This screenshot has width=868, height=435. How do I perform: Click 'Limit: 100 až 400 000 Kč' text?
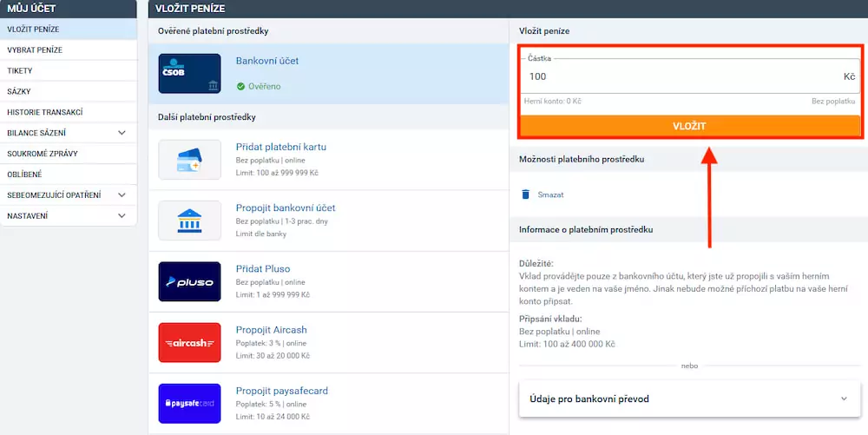point(568,344)
